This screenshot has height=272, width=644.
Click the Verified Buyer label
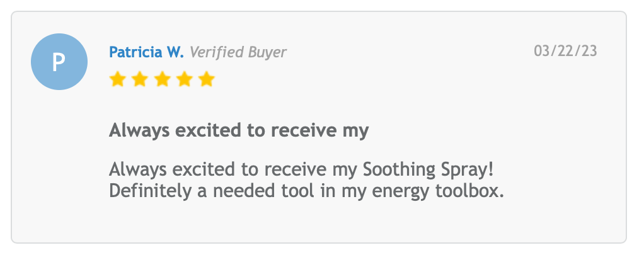click(238, 52)
